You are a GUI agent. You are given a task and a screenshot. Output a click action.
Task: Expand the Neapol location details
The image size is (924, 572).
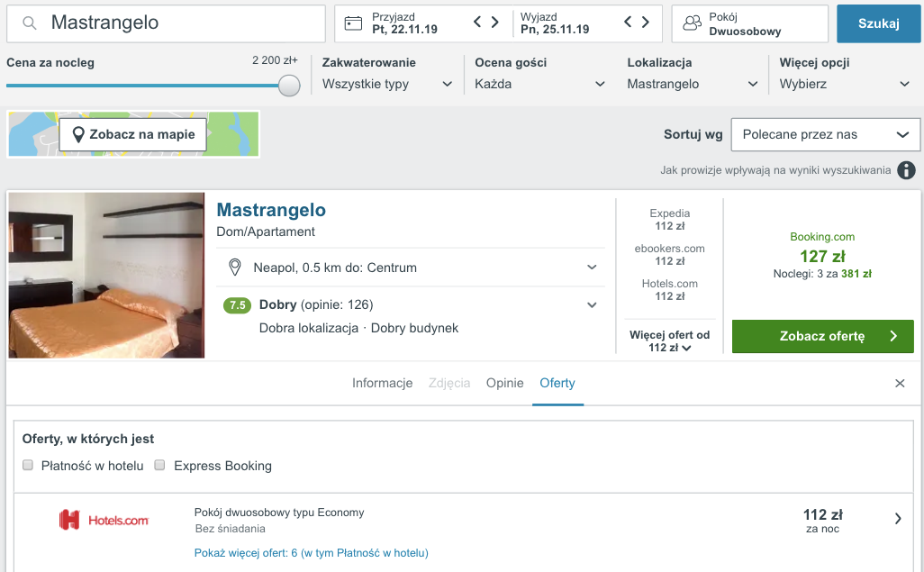(x=592, y=268)
